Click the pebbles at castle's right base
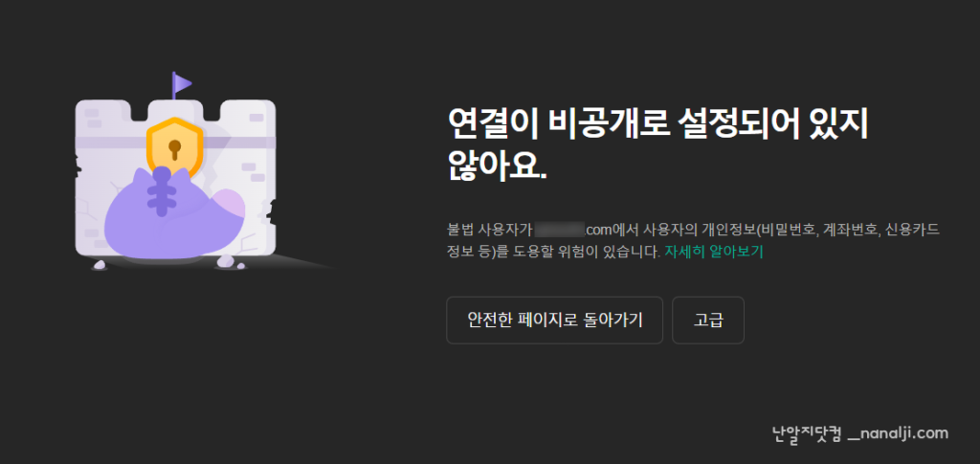The image size is (980, 464). [231, 263]
